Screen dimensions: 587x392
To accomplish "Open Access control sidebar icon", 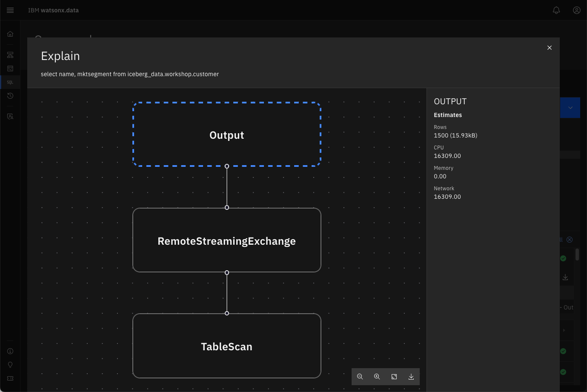I will (10, 116).
